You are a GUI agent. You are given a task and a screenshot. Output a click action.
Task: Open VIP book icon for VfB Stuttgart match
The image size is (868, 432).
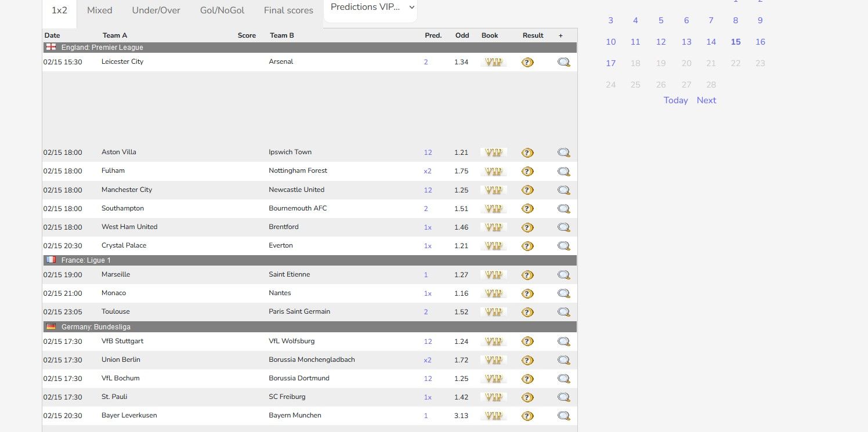pyautogui.click(x=493, y=342)
